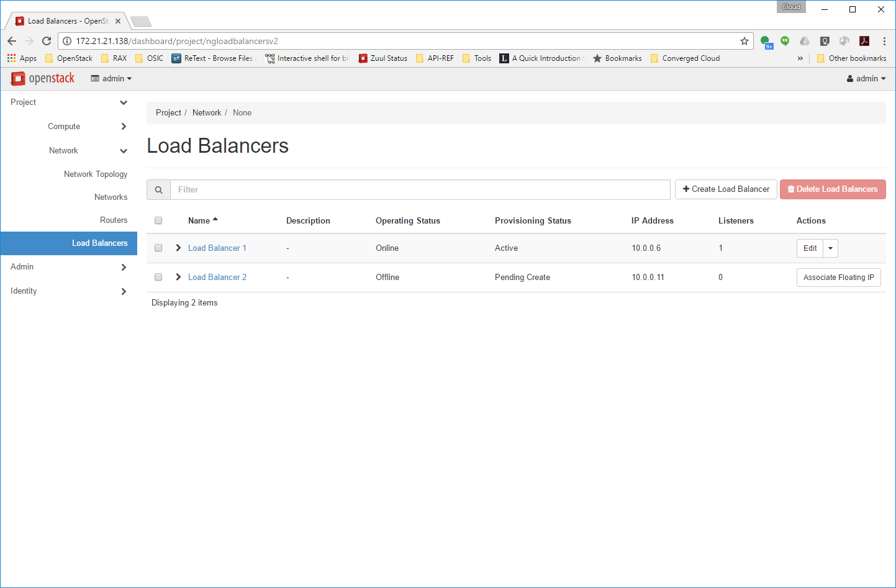Viewport: 896px width, 588px height.
Task: Open the Chrome three-dot menu
Action: pyautogui.click(x=884, y=41)
